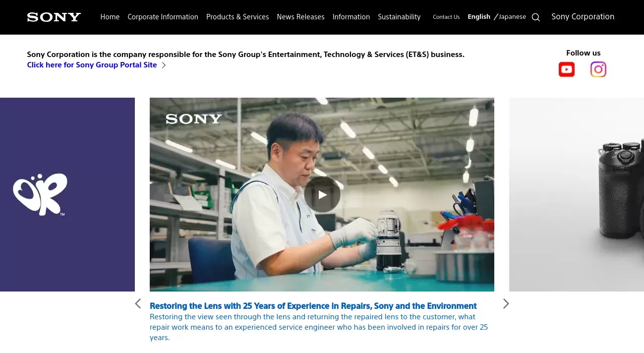Viewport: 644px width, 353px height.
Task: Open the Sustainability menu
Action: [399, 17]
